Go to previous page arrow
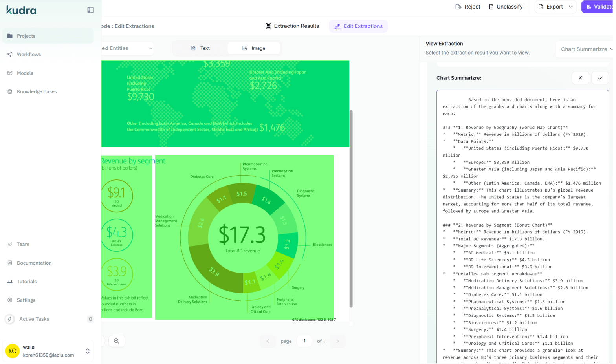 [268, 341]
